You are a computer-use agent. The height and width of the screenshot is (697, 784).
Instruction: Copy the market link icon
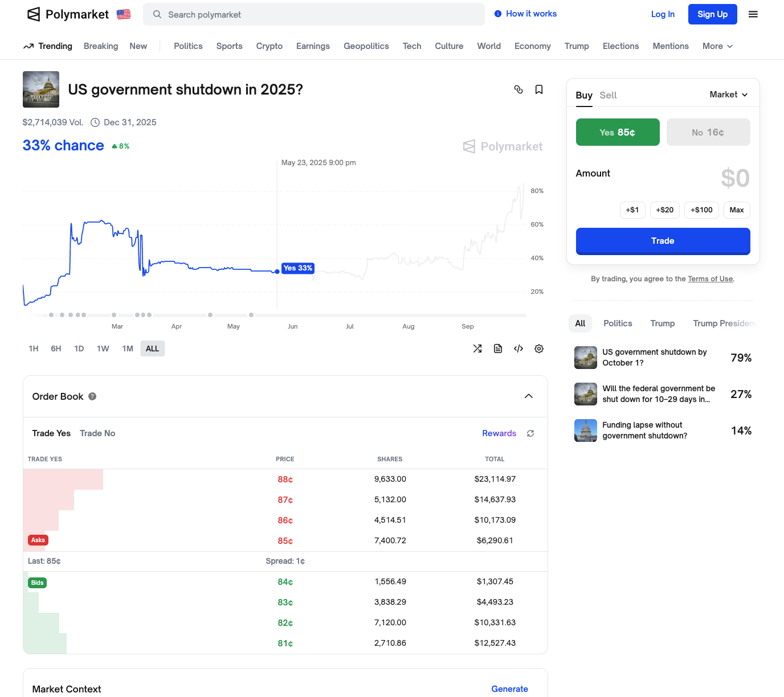point(518,89)
